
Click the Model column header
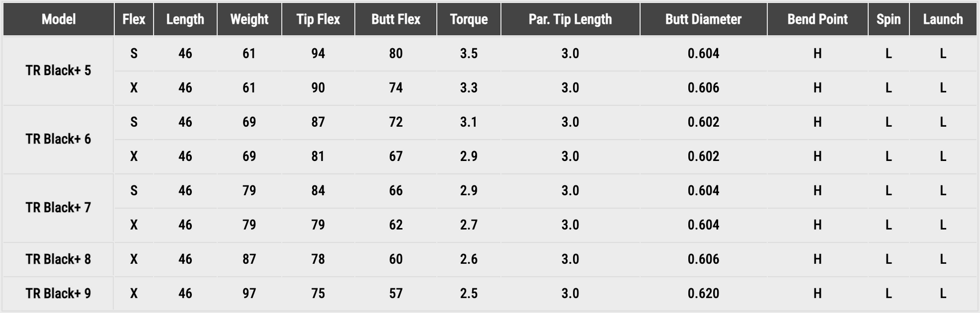coord(58,19)
